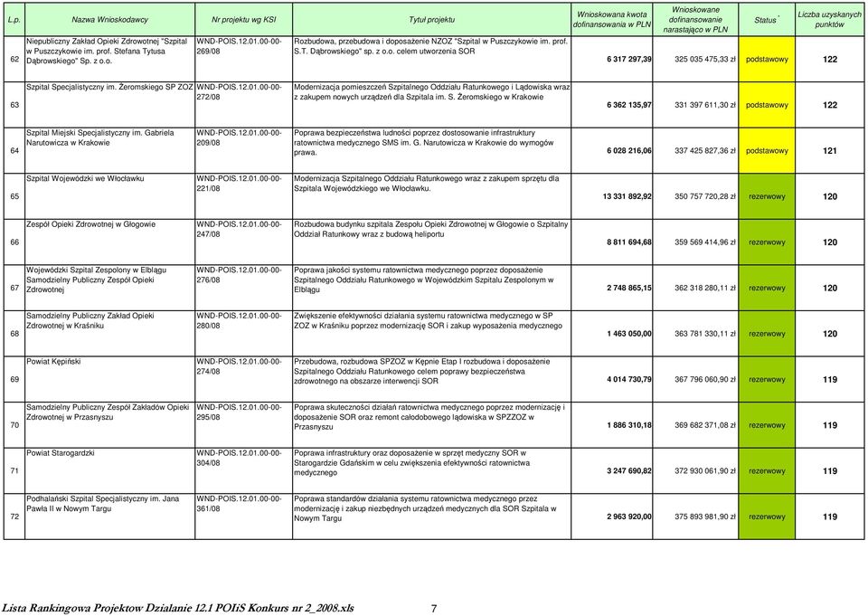Viewport: 868px width, 616px height.
Task: Click the points value 121 in row 64
Action: [x=829, y=151]
